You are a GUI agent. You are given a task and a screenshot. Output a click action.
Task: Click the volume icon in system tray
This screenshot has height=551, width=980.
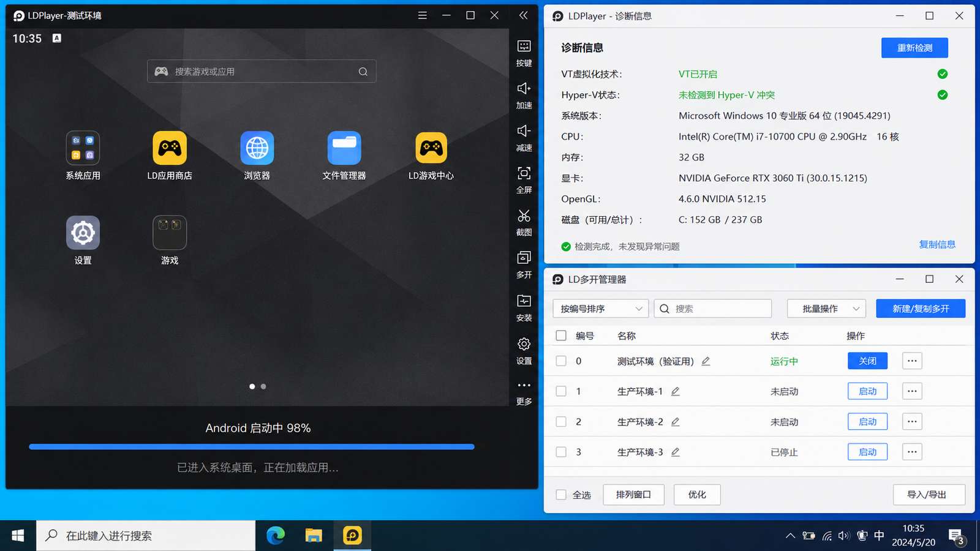(844, 536)
